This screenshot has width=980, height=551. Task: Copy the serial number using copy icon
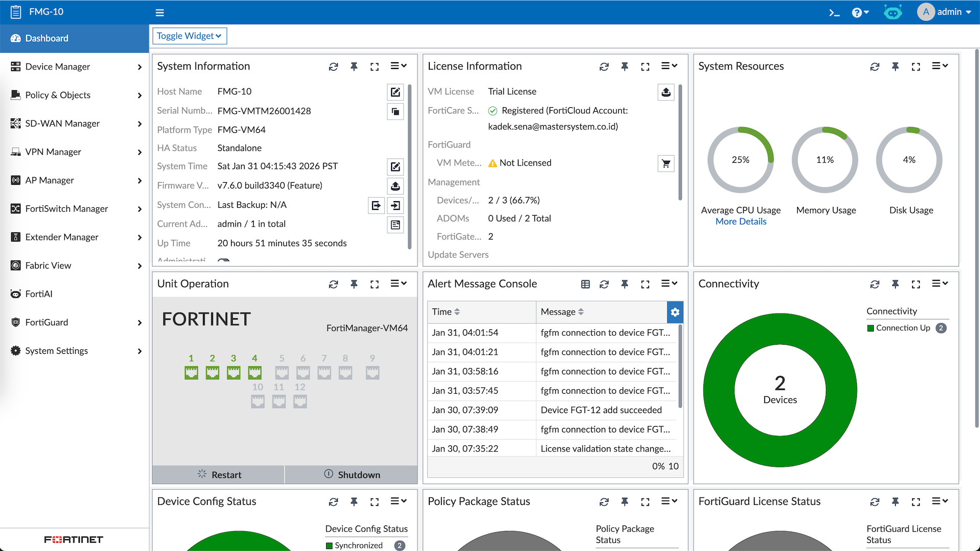coord(395,111)
